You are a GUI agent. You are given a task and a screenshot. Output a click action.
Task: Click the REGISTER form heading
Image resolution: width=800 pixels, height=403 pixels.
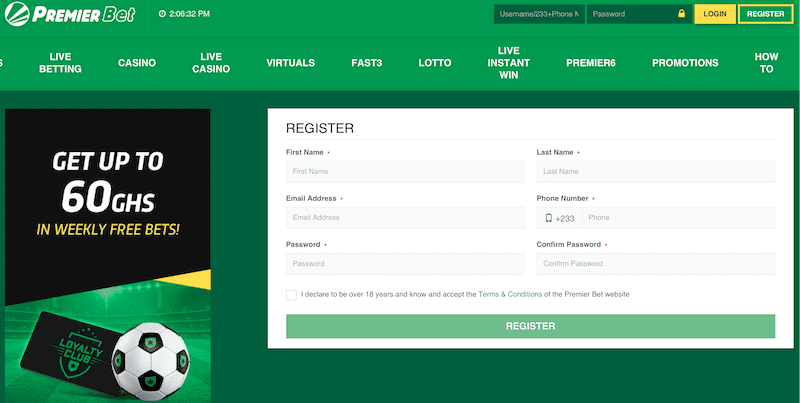(x=320, y=128)
